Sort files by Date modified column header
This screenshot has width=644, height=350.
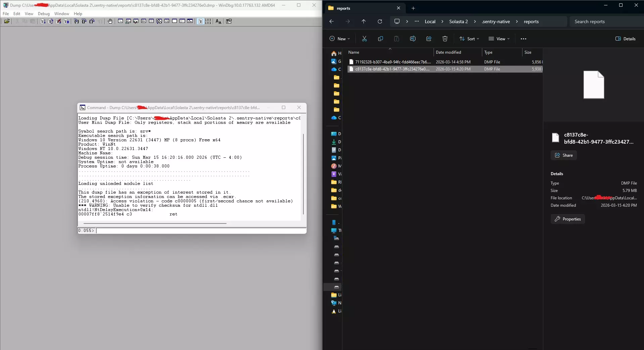point(458,52)
